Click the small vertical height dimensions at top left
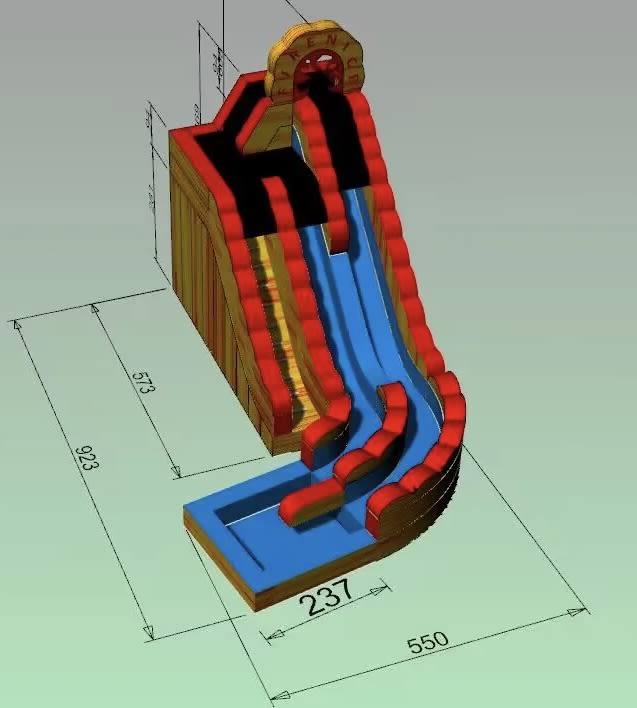 point(215,60)
